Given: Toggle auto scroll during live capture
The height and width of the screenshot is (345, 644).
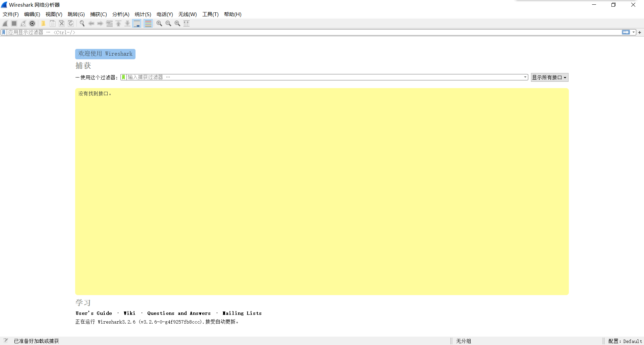Looking at the screenshot, I should click(137, 23).
